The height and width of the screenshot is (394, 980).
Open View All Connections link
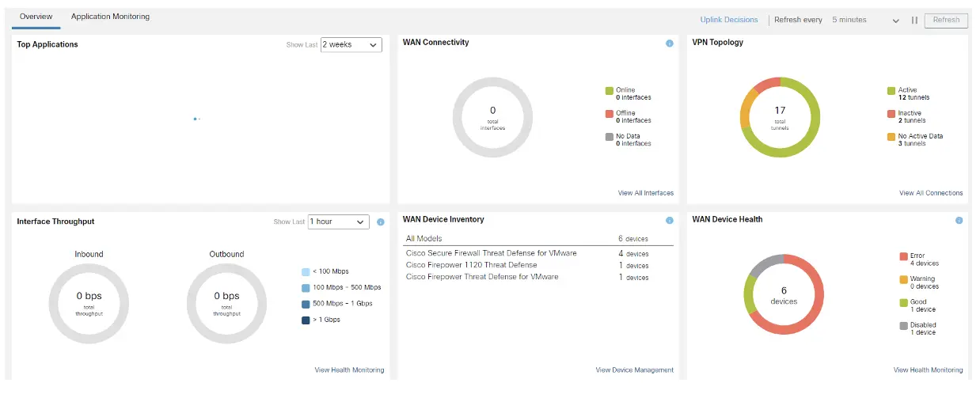pos(930,193)
